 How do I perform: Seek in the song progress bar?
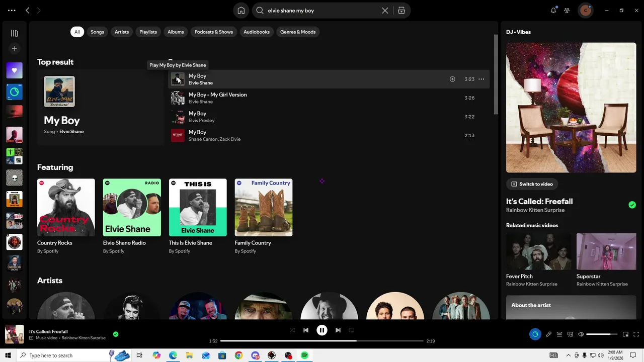322,341
